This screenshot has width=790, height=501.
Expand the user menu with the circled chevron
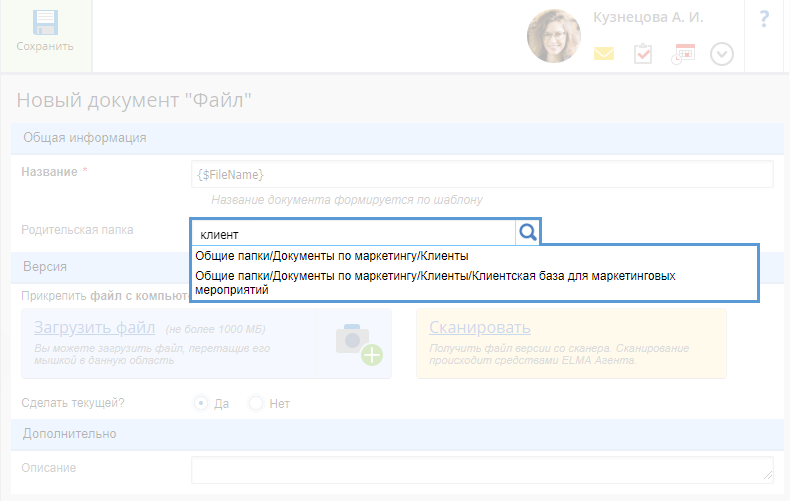(722, 54)
